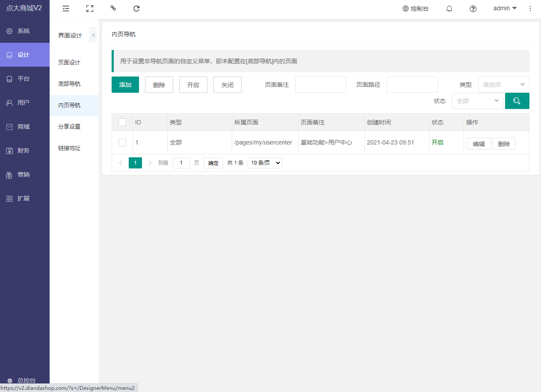Expand the 状态 filter dropdown

pyautogui.click(x=477, y=101)
